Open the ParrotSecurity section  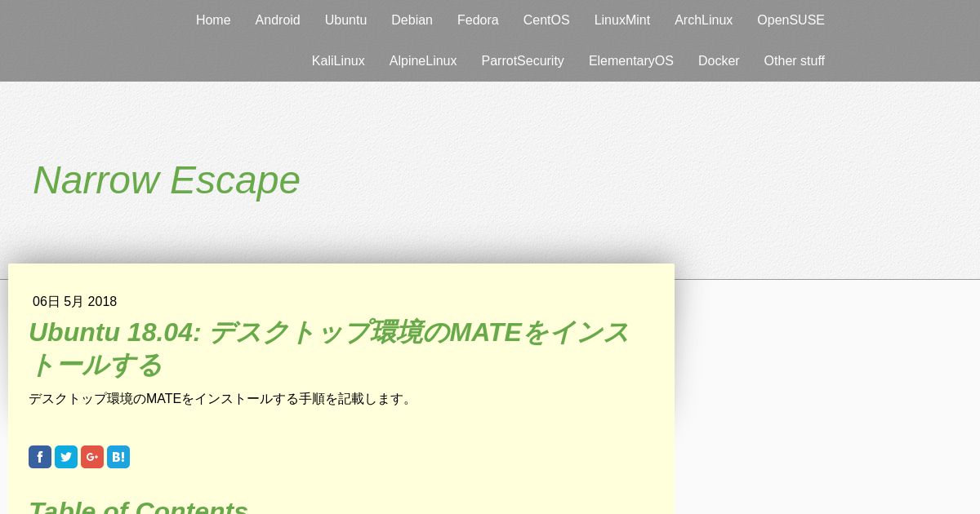(523, 61)
